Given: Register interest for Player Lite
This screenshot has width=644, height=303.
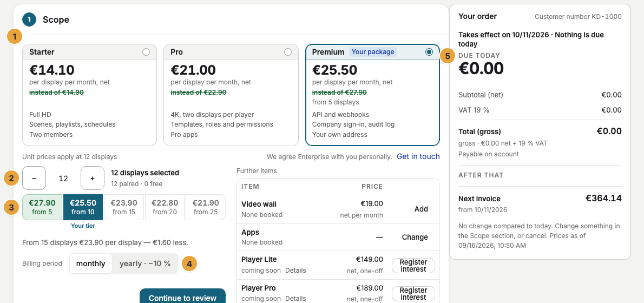Looking at the screenshot, I should coord(413,266).
